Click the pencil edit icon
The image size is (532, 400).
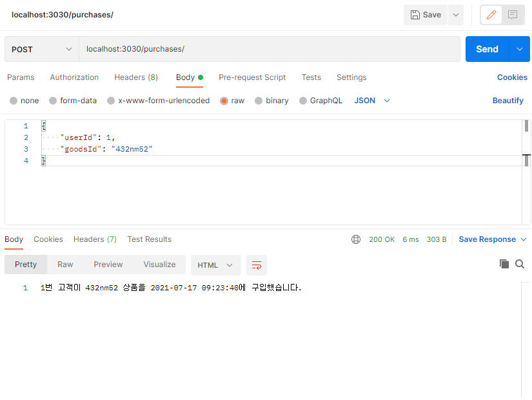pyautogui.click(x=491, y=15)
